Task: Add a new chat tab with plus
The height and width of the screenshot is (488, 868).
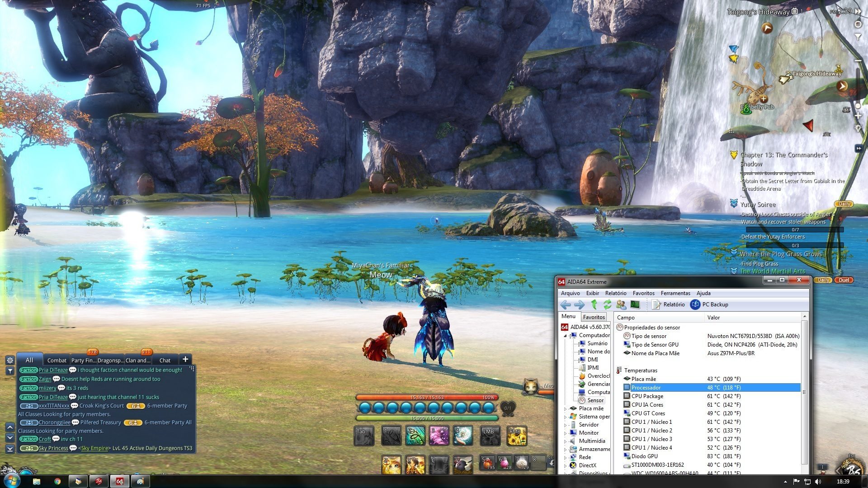Action: coord(185,359)
